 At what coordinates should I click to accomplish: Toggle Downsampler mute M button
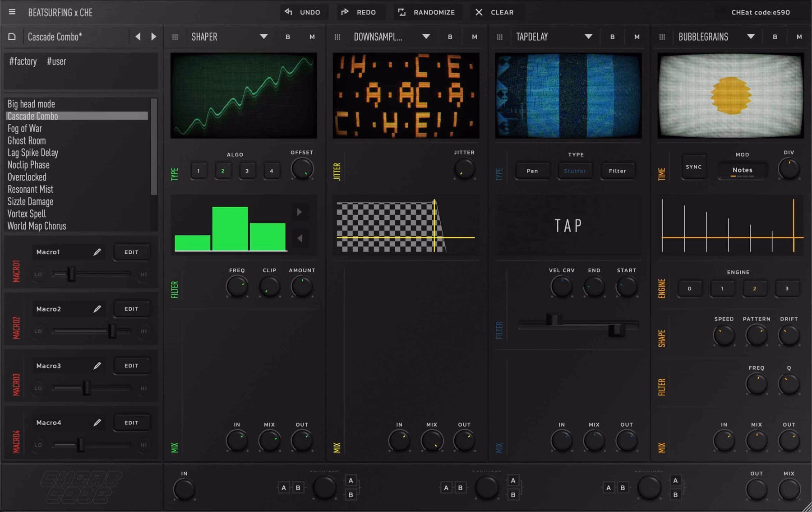point(475,37)
